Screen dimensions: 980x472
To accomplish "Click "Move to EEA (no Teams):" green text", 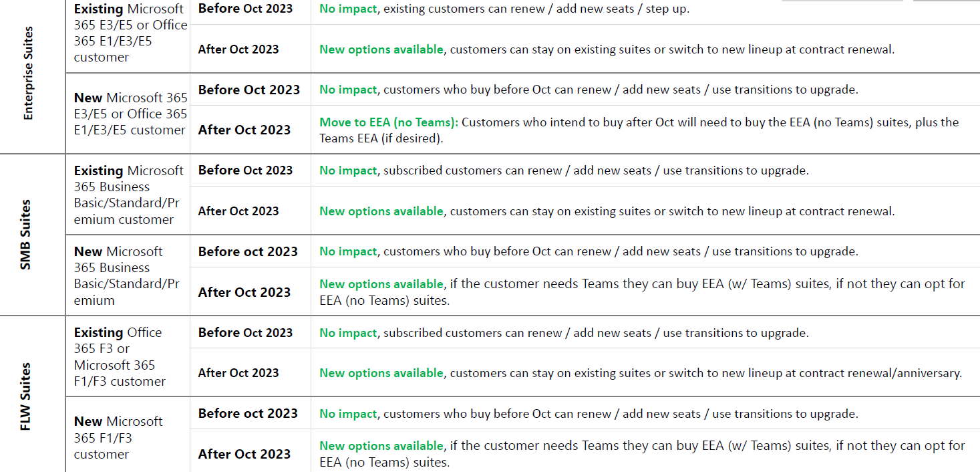I will click(x=389, y=122).
